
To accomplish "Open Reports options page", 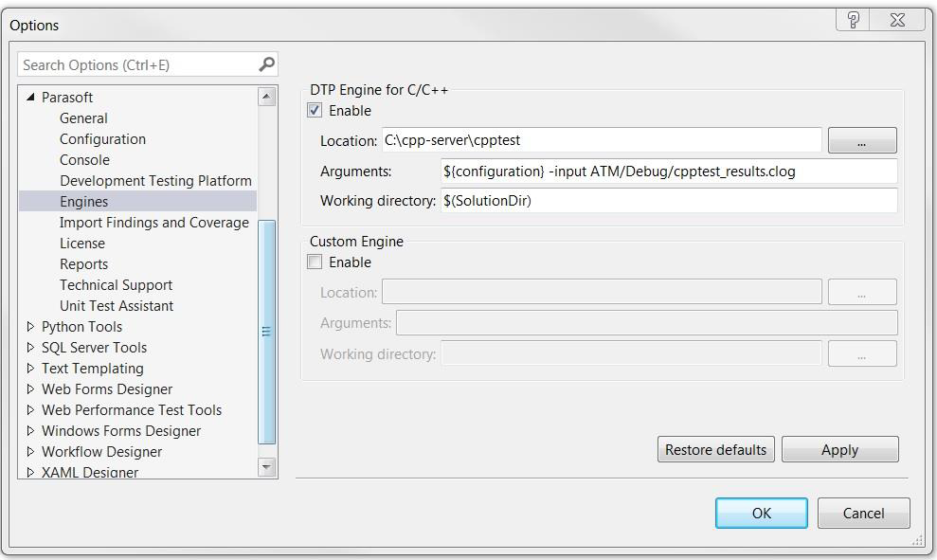I will (x=83, y=264).
